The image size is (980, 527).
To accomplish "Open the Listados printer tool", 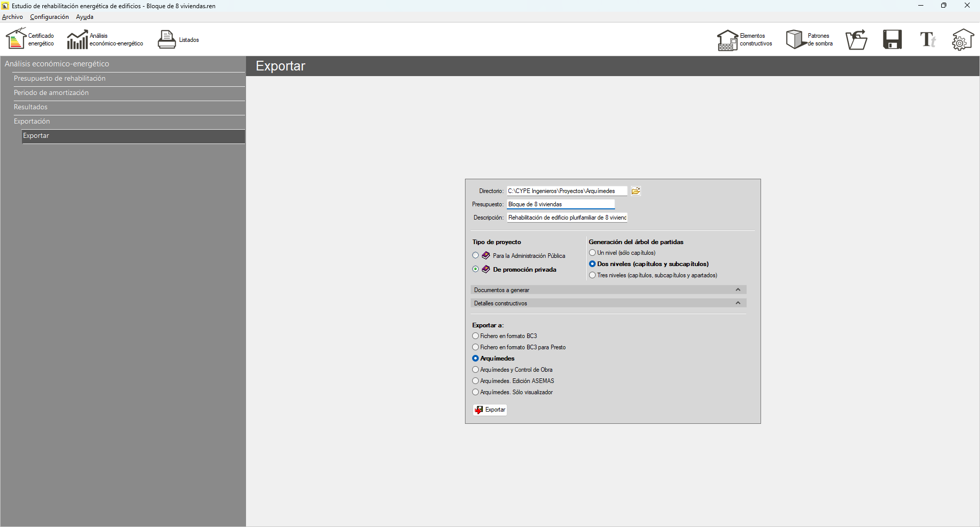I will click(x=178, y=39).
